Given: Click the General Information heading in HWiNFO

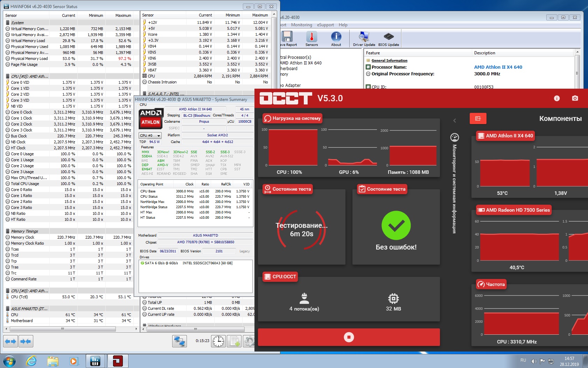Looking at the screenshot, I should point(389,61).
